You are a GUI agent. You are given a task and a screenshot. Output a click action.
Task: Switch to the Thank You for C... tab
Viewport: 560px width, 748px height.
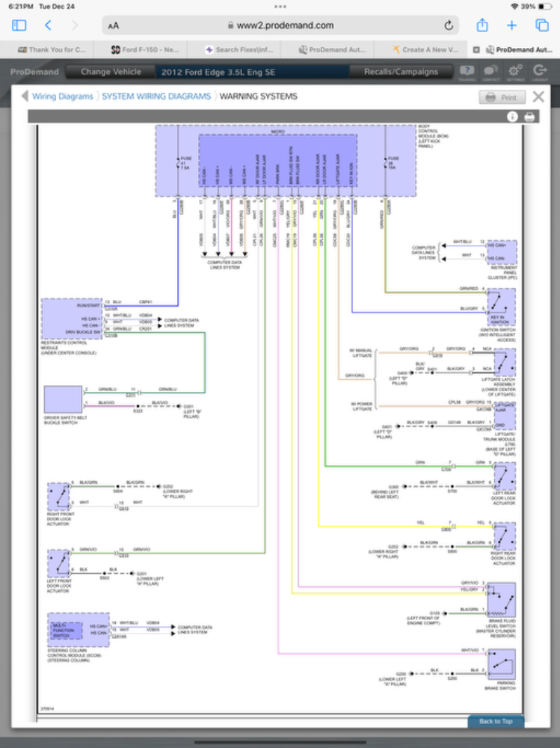coord(52,49)
